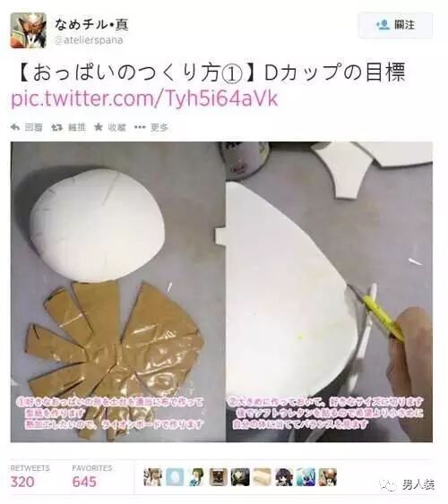Viewport: 448px width, 504px height.
Task: View the 645 favorites count
Action: coord(84,482)
